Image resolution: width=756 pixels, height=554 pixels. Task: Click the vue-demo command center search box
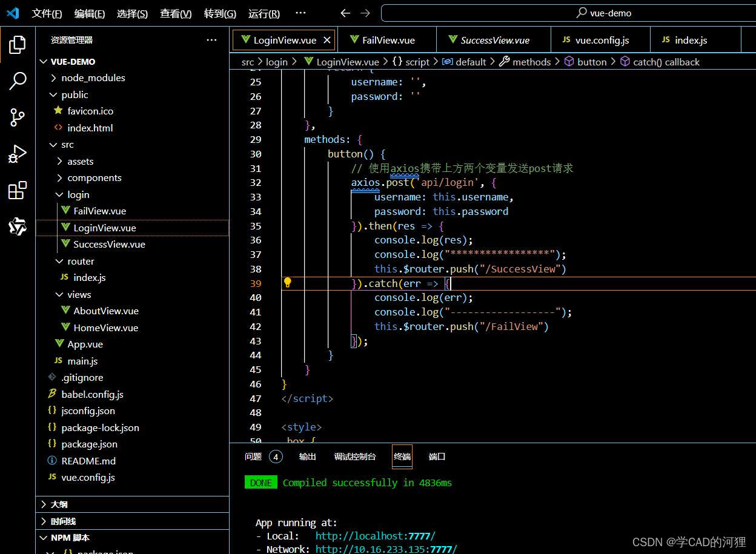568,13
